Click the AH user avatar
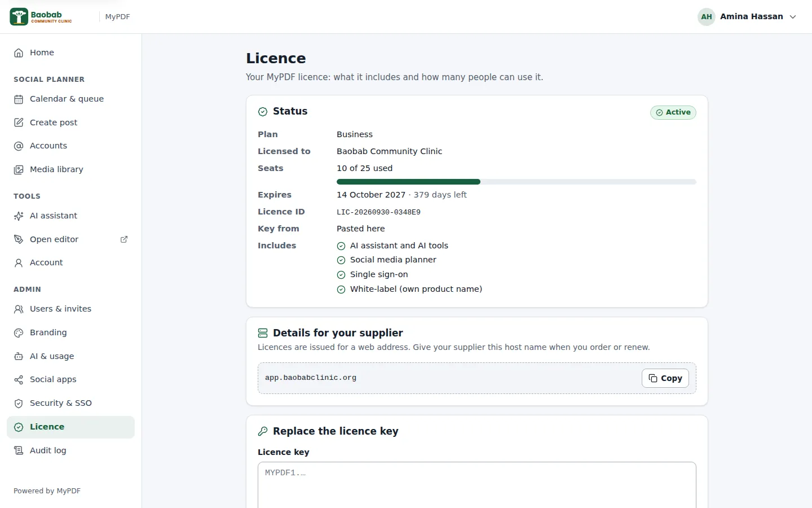Viewport: 812px width, 508px height. click(x=707, y=17)
